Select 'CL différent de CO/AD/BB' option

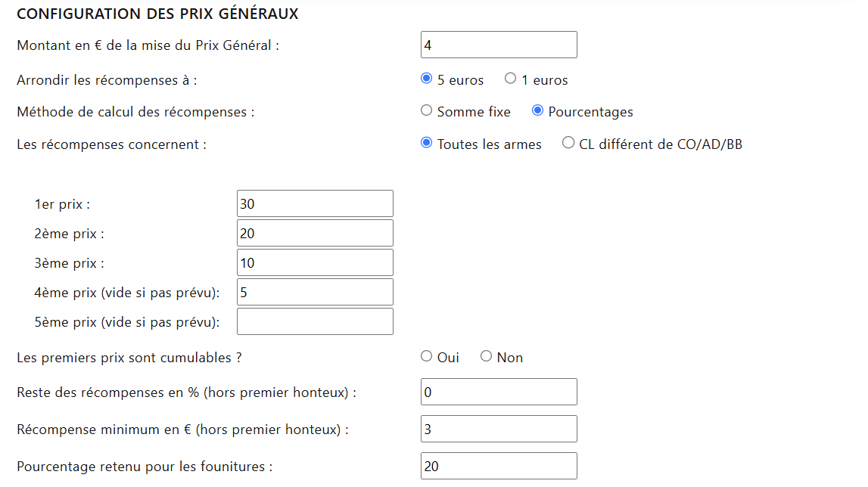[568, 143]
